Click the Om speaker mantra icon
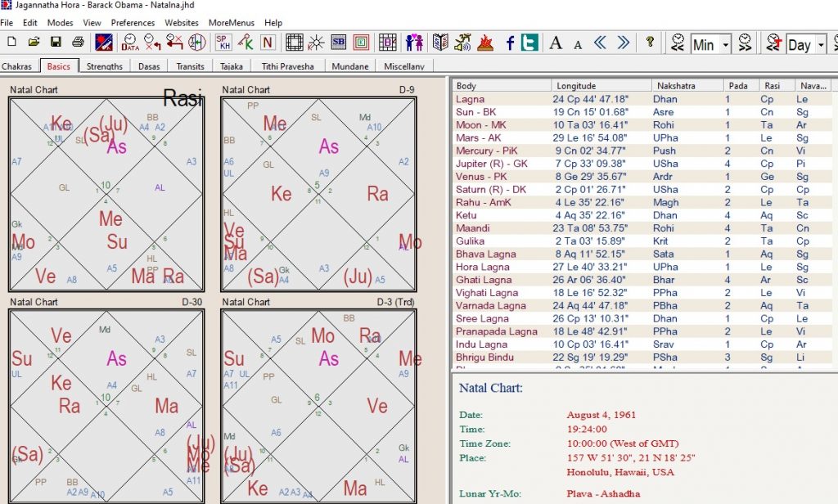The height and width of the screenshot is (504, 838). 462,43
